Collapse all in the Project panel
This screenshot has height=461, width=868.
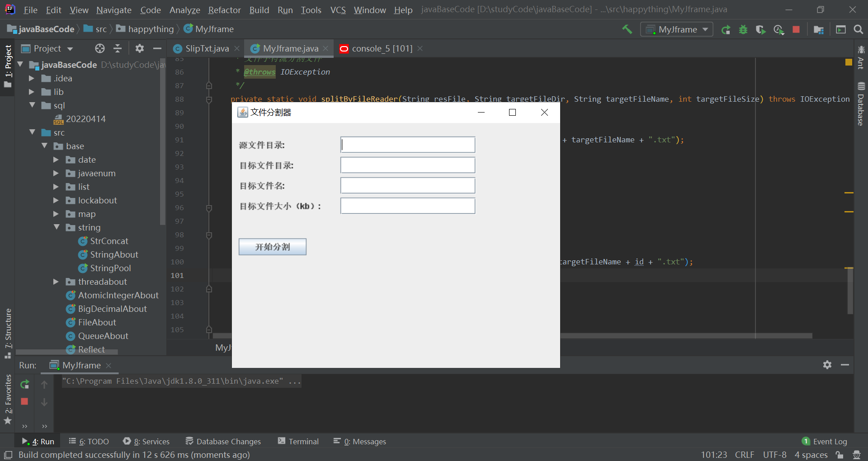(x=118, y=48)
